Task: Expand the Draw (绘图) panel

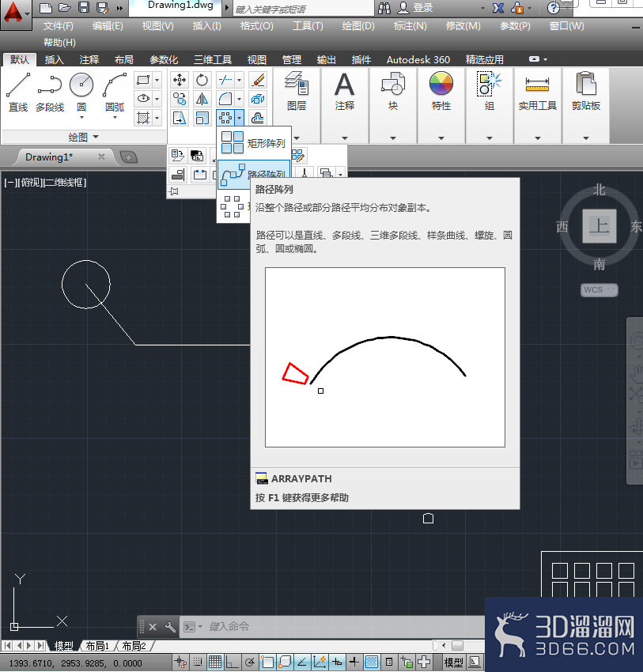Action: click(x=83, y=137)
